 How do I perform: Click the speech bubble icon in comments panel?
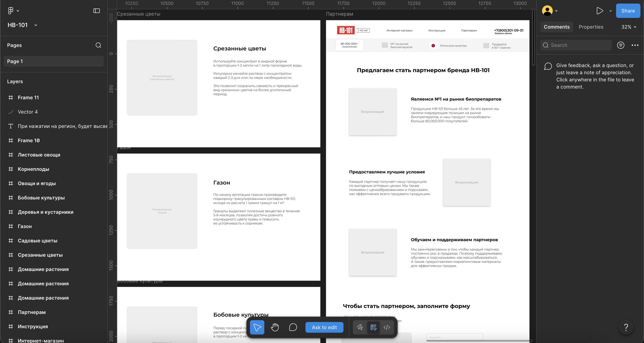pos(548,66)
